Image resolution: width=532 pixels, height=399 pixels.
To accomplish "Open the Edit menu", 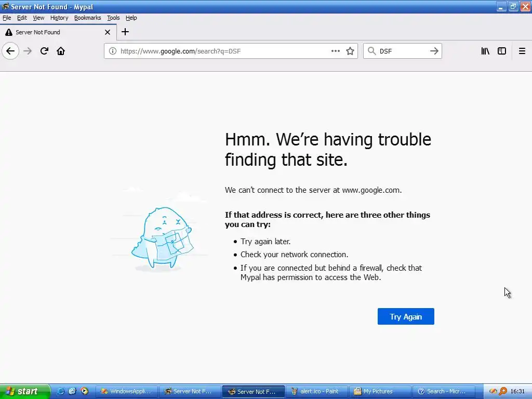I will 22,18.
